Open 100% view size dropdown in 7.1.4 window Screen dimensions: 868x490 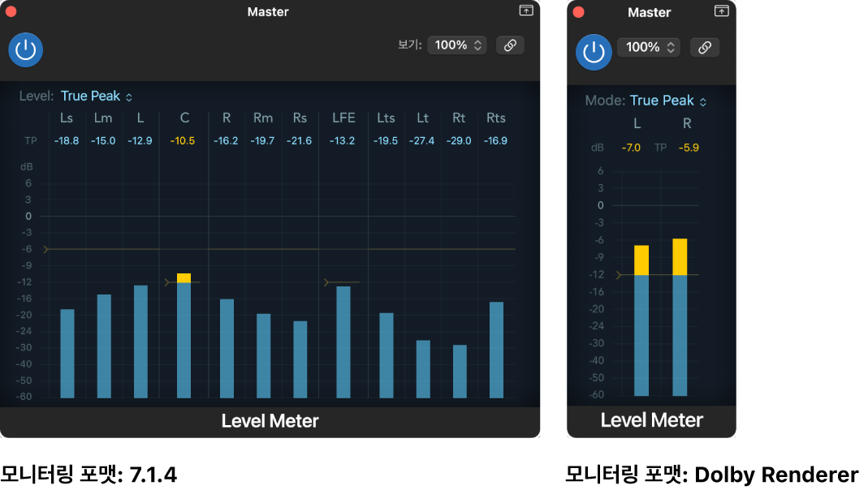click(x=457, y=45)
